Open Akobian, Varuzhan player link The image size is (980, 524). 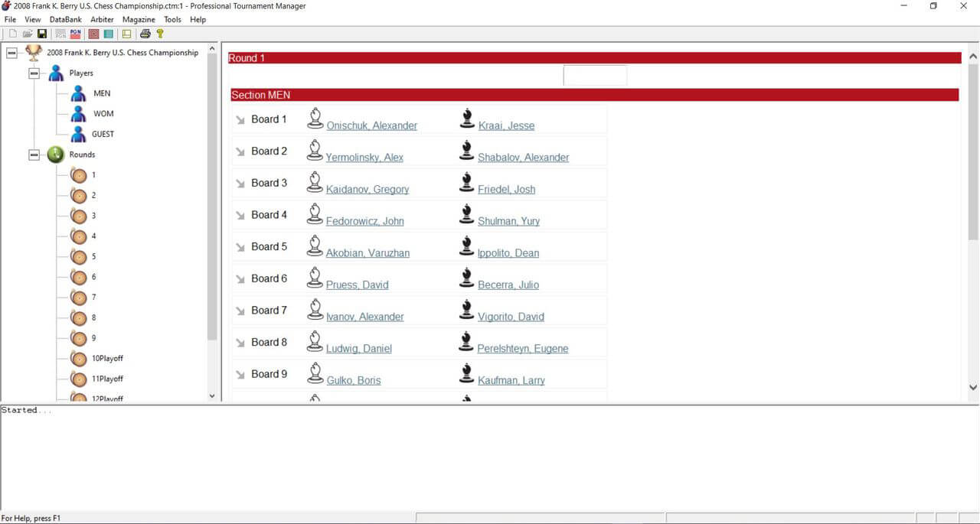click(x=367, y=253)
